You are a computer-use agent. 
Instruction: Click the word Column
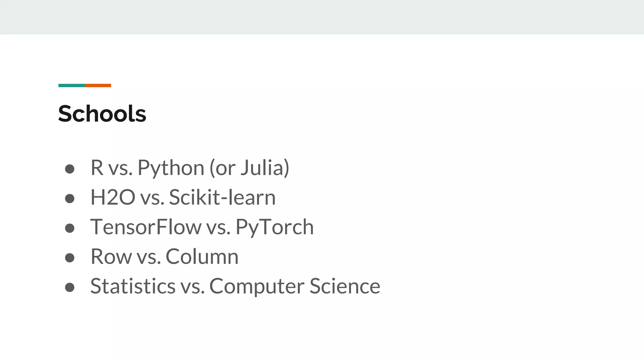pos(202,256)
